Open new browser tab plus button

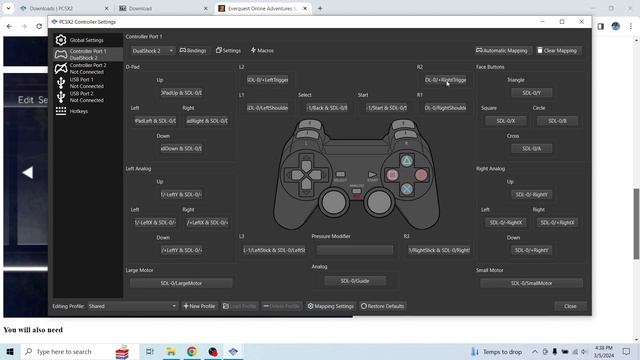[320, 8]
